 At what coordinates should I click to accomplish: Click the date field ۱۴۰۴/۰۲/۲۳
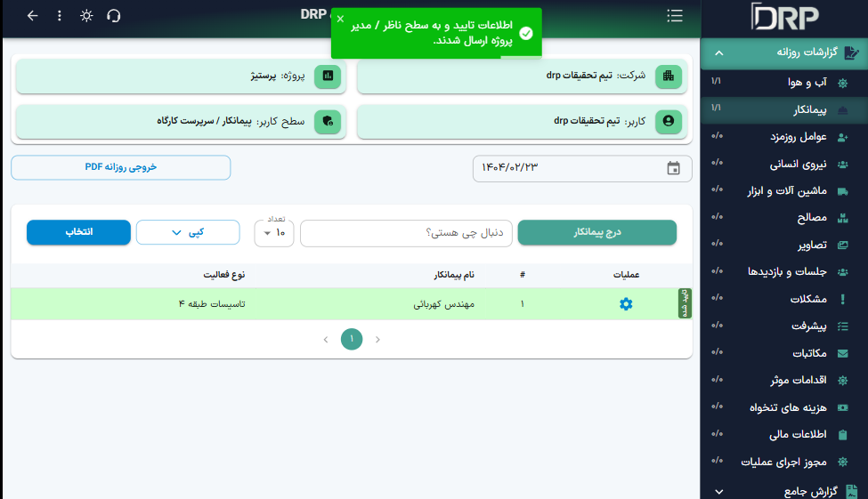[582, 168]
